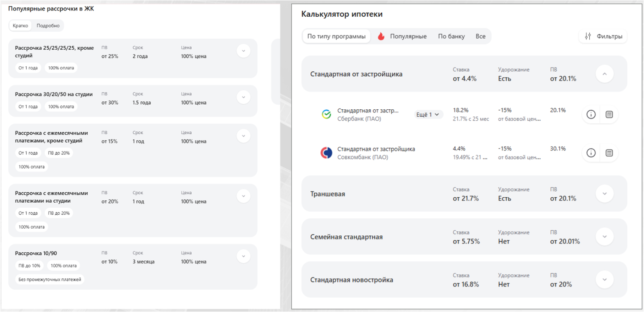Expand the Траншевая mortgage section
This screenshot has width=644, height=312.
coord(605,194)
